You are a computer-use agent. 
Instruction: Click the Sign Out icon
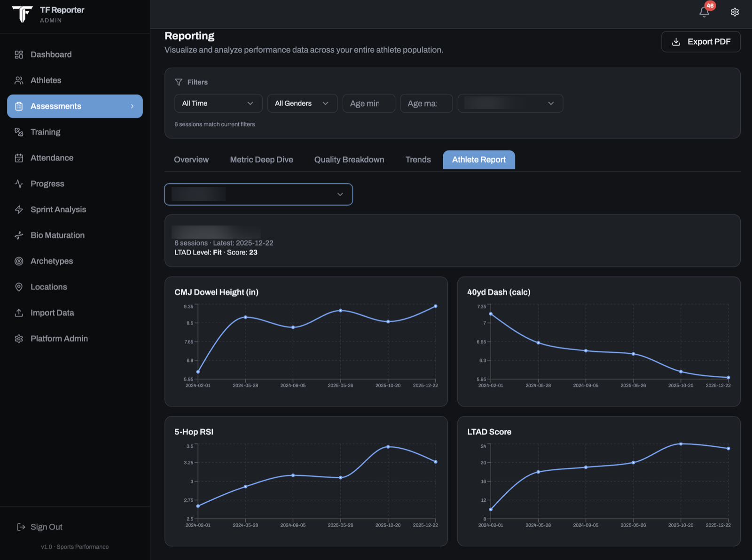pyautogui.click(x=21, y=527)
